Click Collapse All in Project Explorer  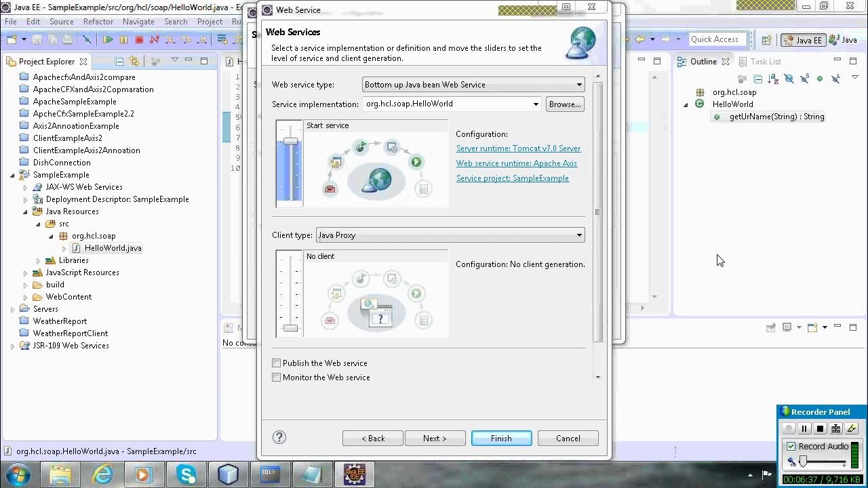tap(119, 61)
